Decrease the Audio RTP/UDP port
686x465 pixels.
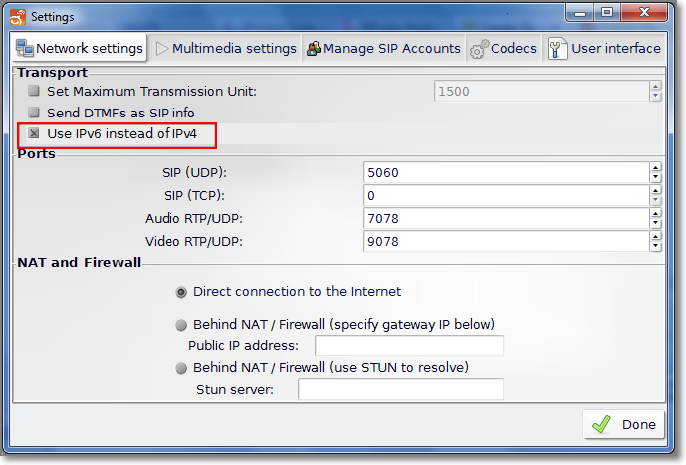click(x=655, y=224)
